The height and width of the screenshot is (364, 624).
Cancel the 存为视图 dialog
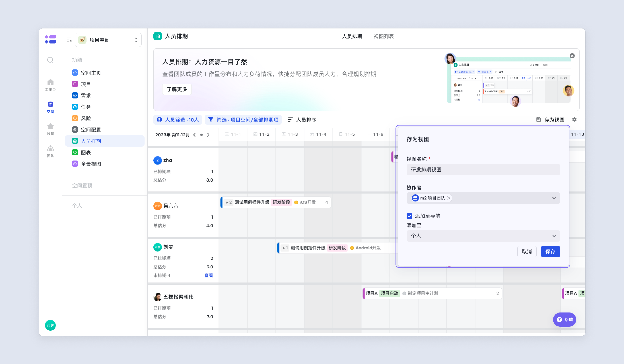(527, 252)
